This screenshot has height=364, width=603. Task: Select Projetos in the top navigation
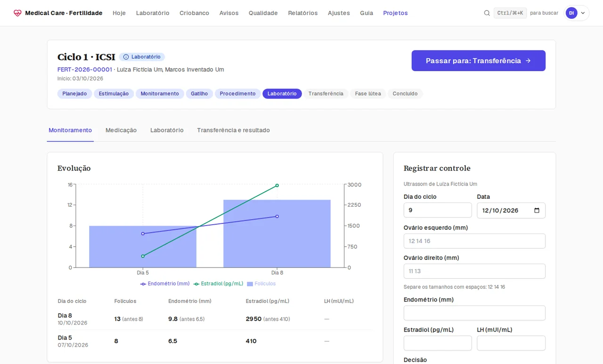[396, 13]
